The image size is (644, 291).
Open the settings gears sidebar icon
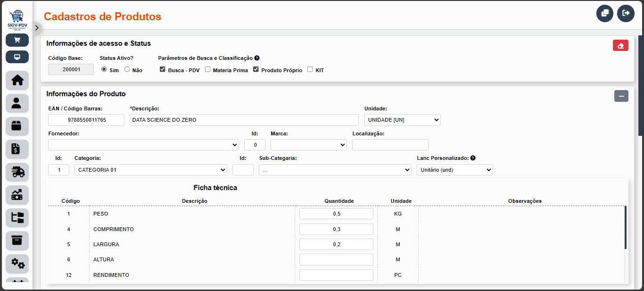17,264
